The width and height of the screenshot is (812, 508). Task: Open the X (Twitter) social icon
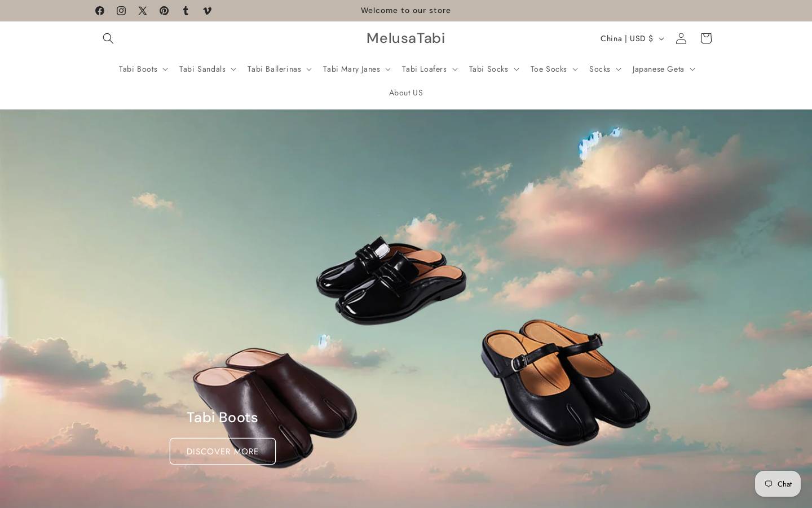143,11
